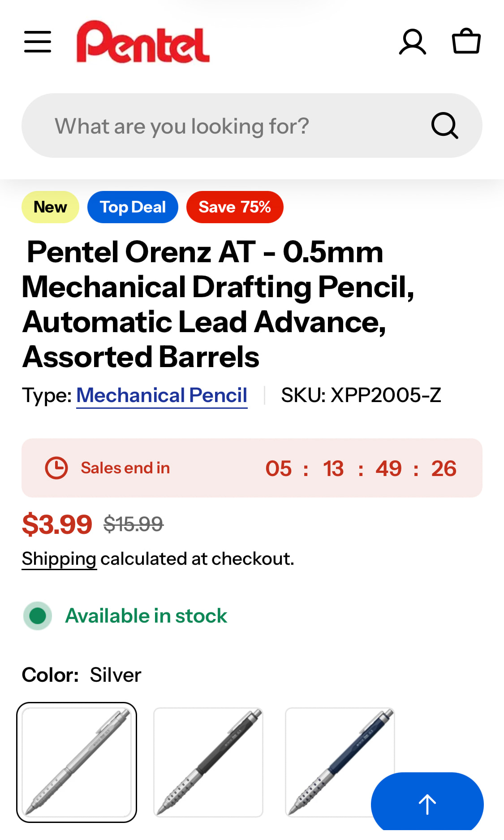Open the user account icon

412,42
